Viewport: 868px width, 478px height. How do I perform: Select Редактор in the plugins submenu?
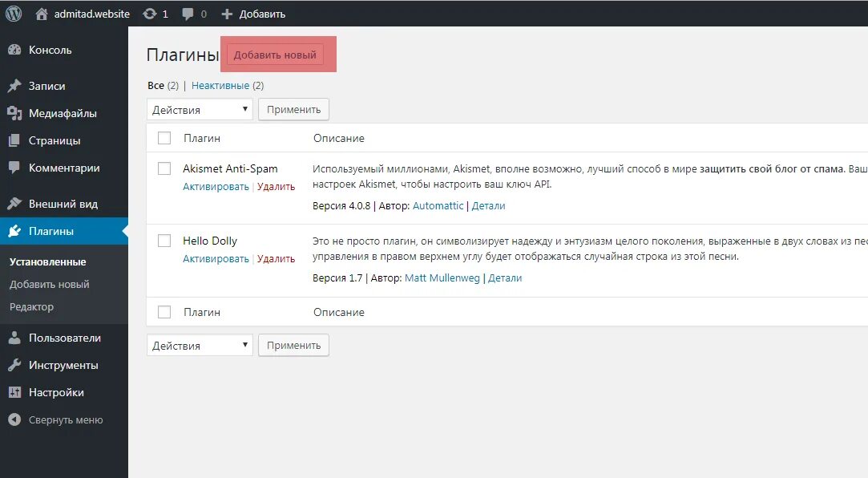click(x=32, y=306)
